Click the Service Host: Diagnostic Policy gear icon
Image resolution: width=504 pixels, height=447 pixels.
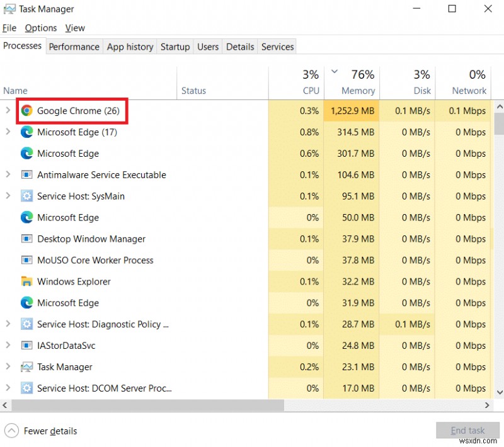[26, 324]
